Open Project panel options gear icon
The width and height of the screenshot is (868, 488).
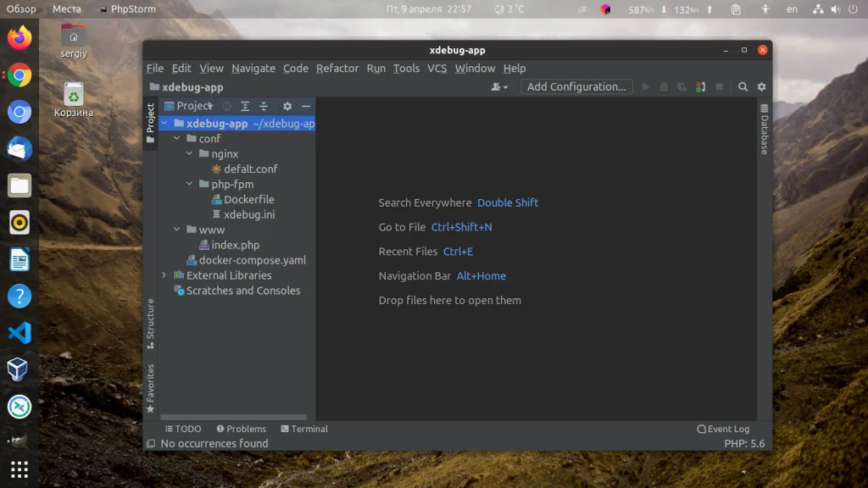pos(286,106)
